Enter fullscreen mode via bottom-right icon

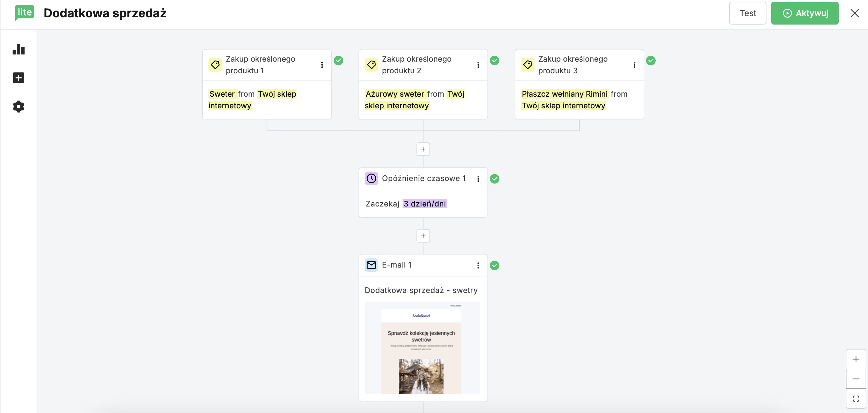pos(856,399)
